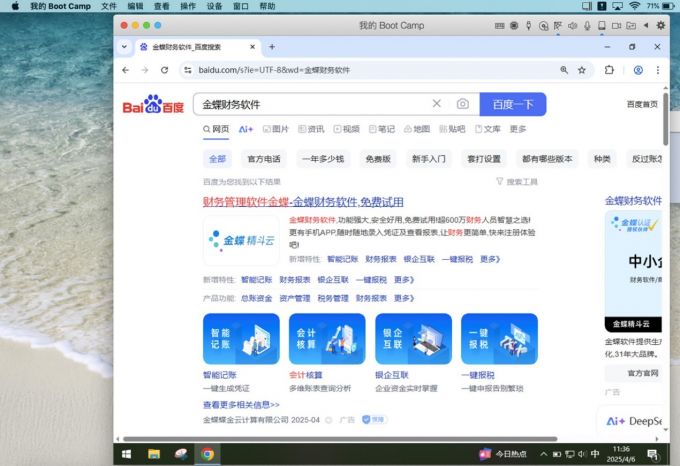This screenshot has height=466, width=680.
Task: Open the 银企互联 blue card image
Action: pyautogui.click(x=413, y=339)
